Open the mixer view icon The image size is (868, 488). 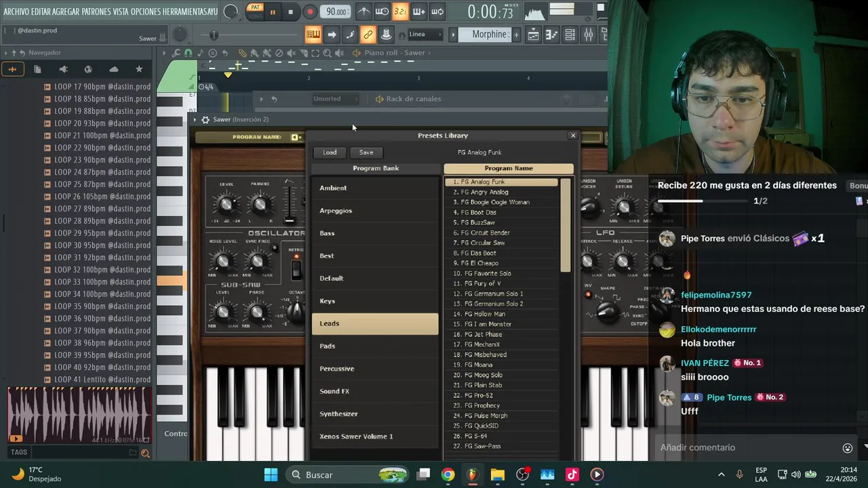(589, 35)
